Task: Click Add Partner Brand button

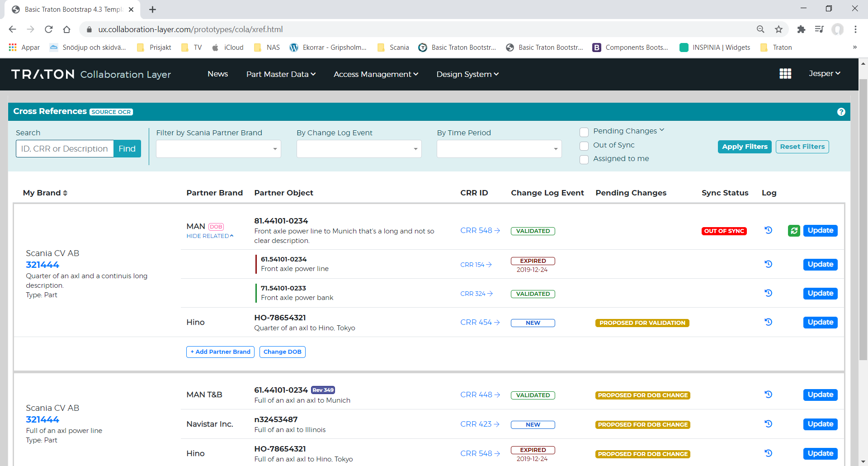Action: (x=220, y=352)
